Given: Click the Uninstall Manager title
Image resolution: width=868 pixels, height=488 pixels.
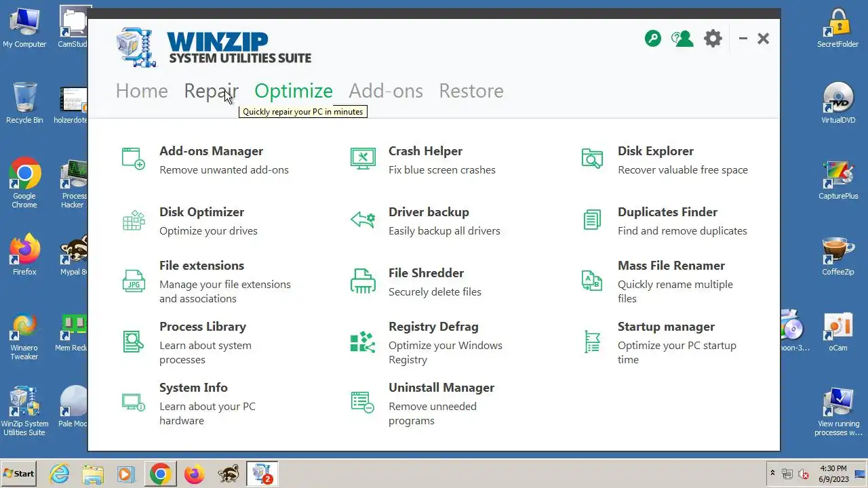Looking at the screenshot, I should click(441, 388).
